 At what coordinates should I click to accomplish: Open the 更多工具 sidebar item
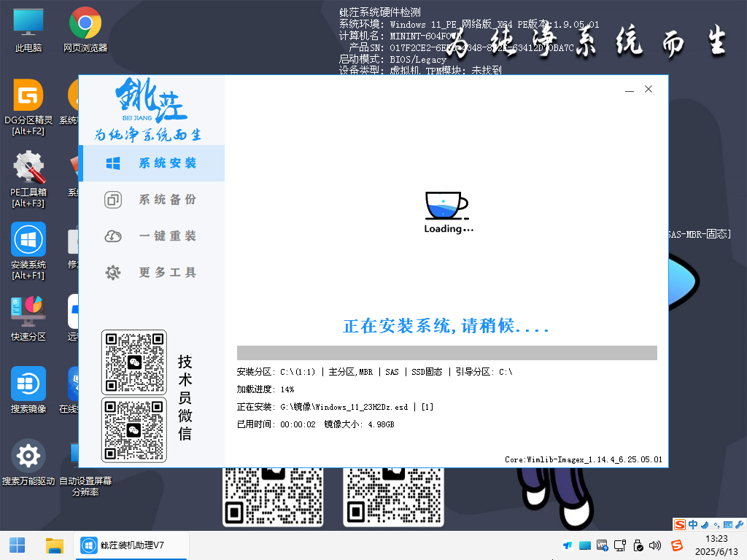tap(152, 273)
